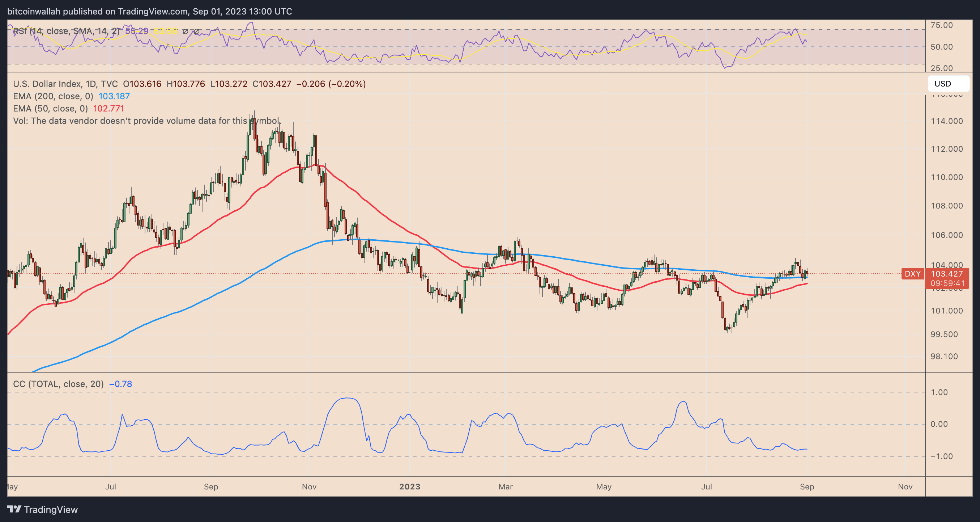This screenshot has height=522, width=980.
Task: Click the bitcoinwallah published header text
Action: 149,12
